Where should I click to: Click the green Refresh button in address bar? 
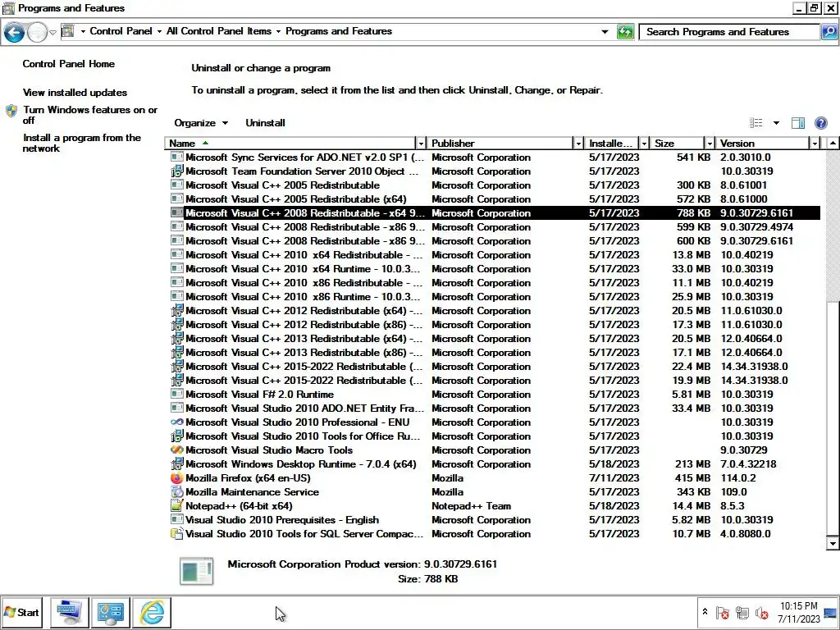pos(625,32)
